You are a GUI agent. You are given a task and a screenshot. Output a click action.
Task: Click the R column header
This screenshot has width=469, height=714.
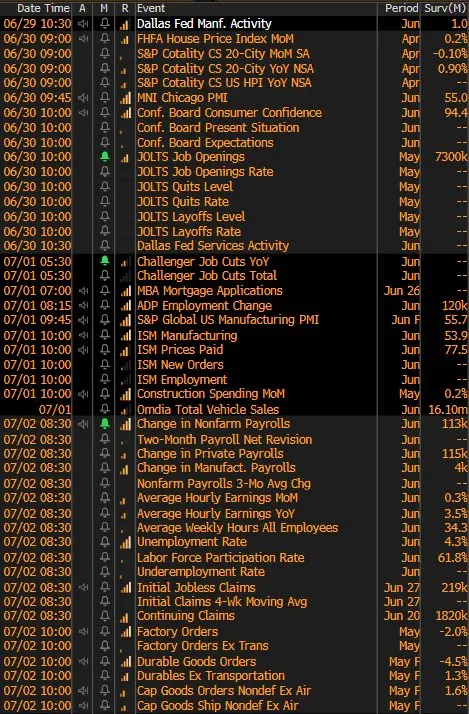click(125, 8)
